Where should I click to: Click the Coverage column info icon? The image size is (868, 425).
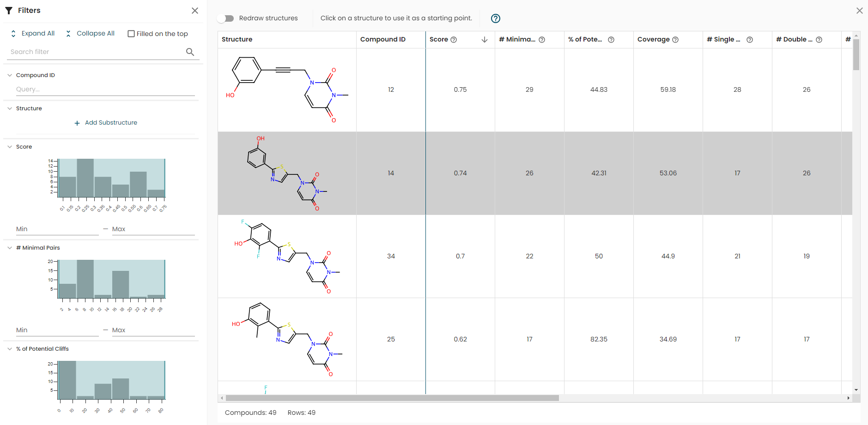click(675, 40)
